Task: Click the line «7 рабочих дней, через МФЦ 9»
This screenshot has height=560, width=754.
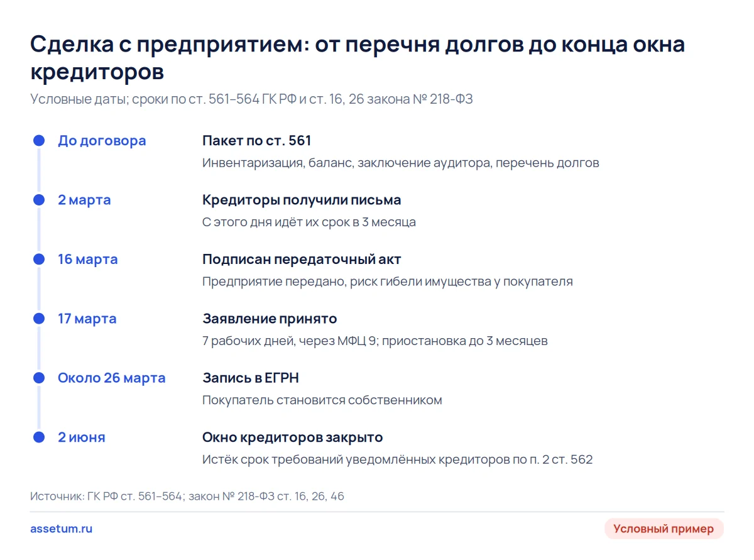Action: [375, 341]
